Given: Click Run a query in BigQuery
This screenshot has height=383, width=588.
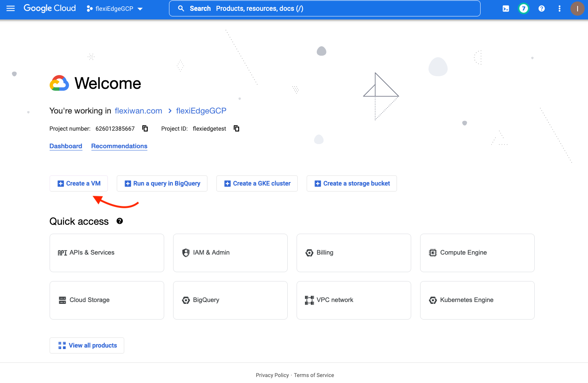Looking at the screenshot, I should pos(162,183).
